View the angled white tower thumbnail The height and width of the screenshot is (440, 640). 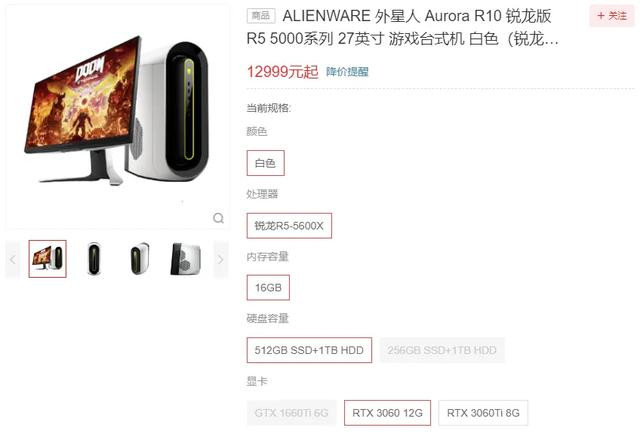(x=140, y=259)
